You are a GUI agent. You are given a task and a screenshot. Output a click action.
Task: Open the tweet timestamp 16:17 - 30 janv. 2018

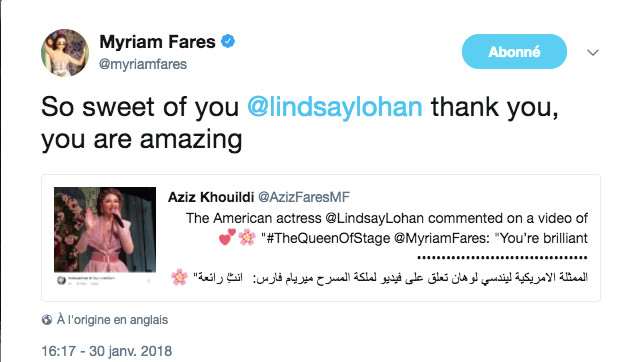pyautogui.click(x=107, y=351)
